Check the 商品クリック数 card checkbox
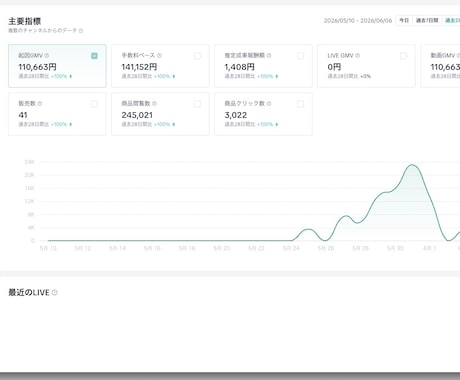Image resolution: width=460 pixels, height=380 pixels. click(300, 104)
